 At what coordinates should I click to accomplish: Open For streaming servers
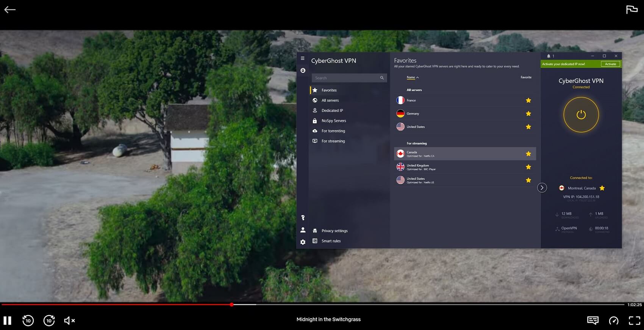pyautogui.click(x=333, y=141)
